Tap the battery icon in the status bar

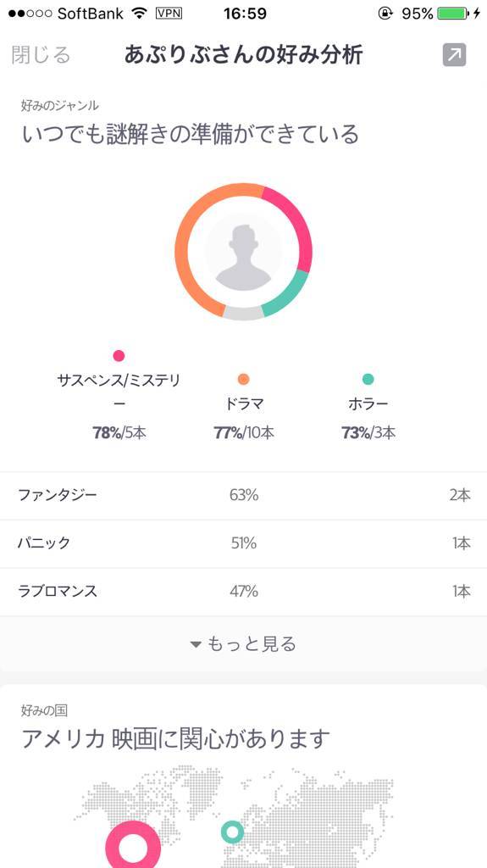pyautogui.click(x=452, y=14)
